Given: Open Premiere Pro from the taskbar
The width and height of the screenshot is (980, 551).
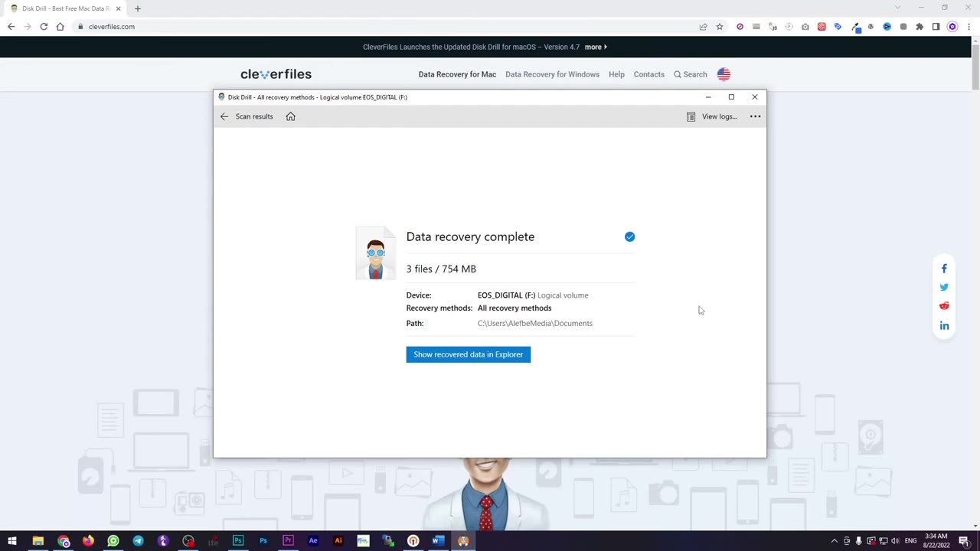Looking at the screenshot, I should click(x=288, y=541).
